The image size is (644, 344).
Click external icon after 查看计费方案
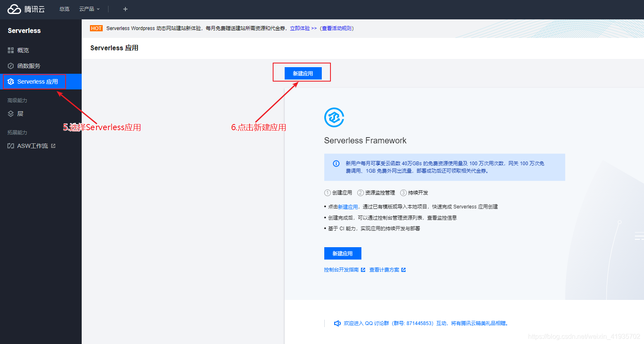coord(403,270)
